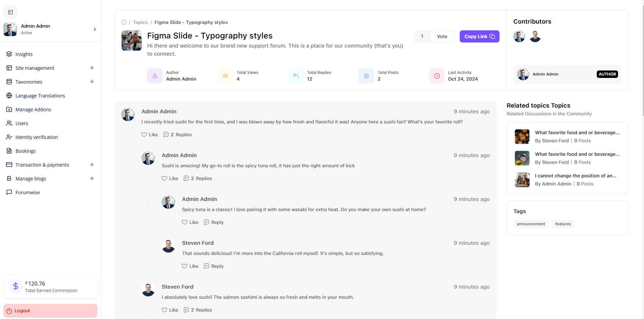Click the Logout button

click(50, 310)
